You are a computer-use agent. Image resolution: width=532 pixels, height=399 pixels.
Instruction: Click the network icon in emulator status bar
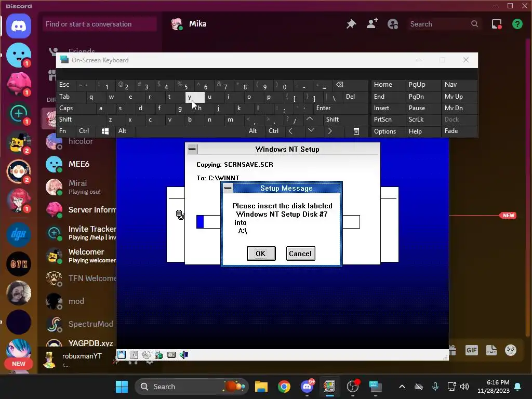[x=159, y=355]
